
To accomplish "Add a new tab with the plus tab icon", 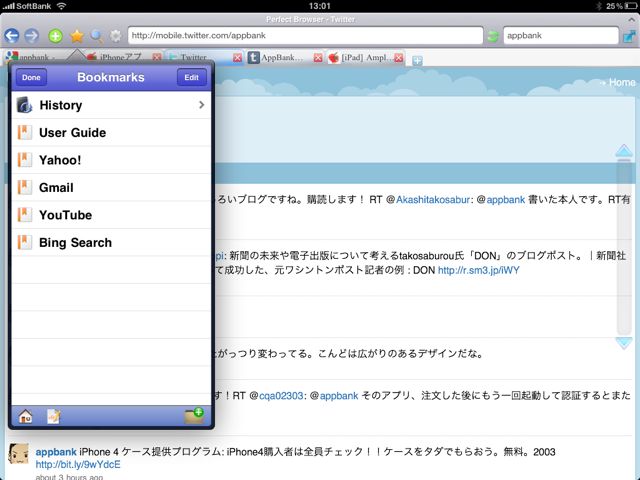I will [x=417, y=61].
